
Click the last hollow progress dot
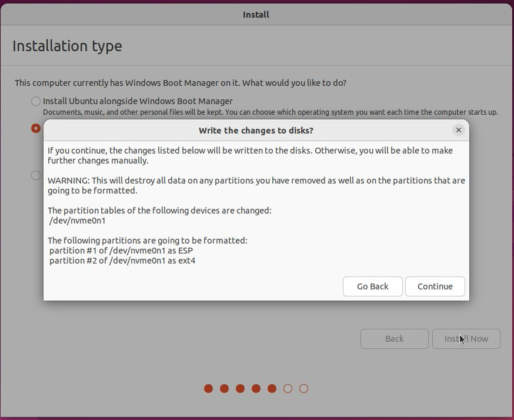303,388
